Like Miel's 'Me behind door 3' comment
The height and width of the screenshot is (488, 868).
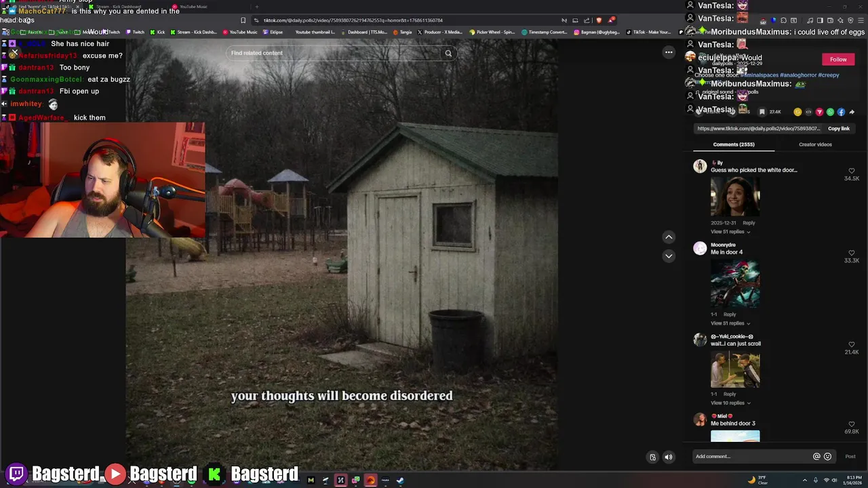tap(852, 424)
